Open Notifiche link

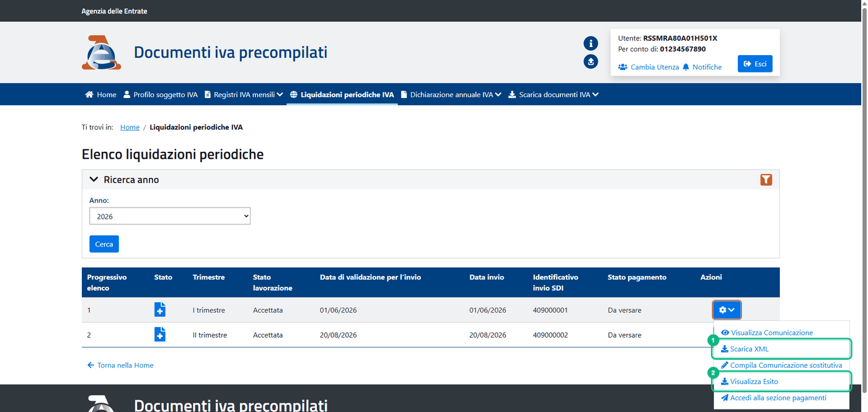coord(702,67)
